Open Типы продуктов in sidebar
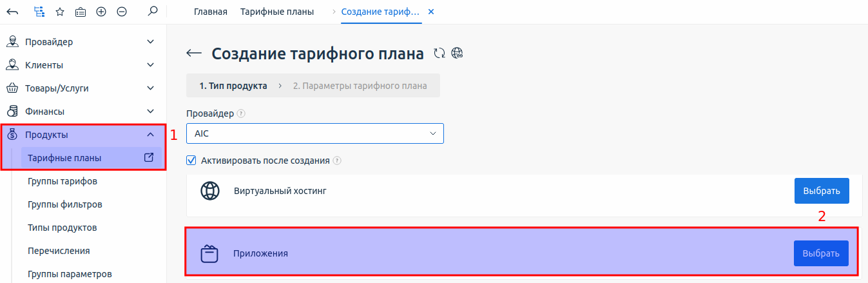Screen dimensions: 868x283 [63, 228]
